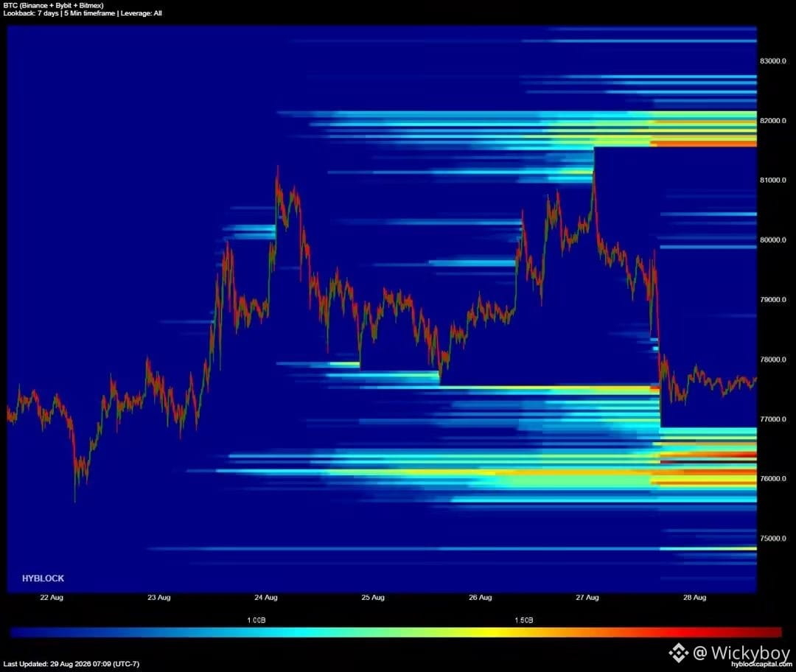
Task: Select the 28 Aug date label
Action: (x=694, y=598)
